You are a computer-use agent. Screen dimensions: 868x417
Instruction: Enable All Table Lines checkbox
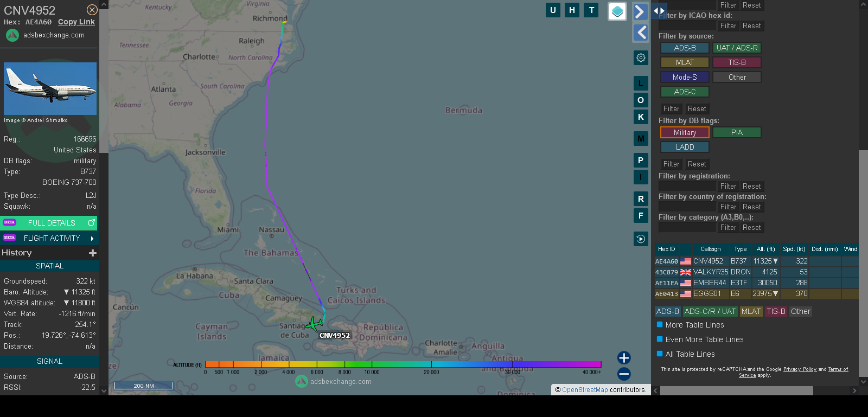(x=660, y=354)
